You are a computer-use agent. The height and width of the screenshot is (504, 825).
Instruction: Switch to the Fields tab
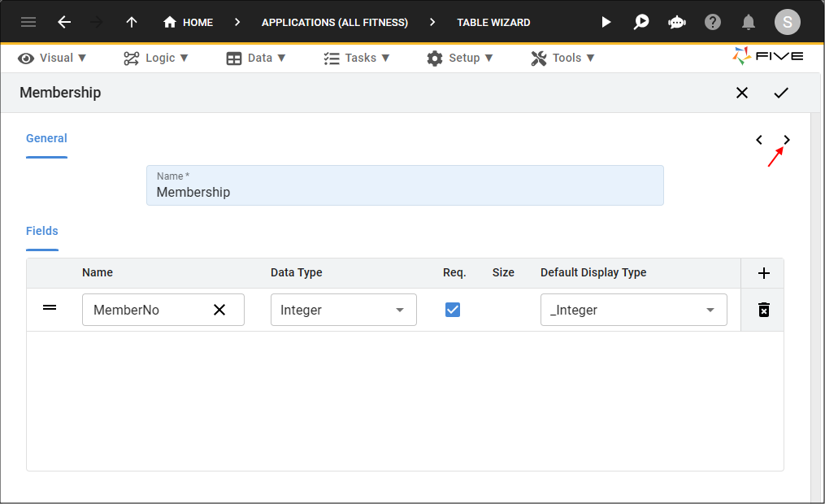pyautogui.click(x=42, y=231)
